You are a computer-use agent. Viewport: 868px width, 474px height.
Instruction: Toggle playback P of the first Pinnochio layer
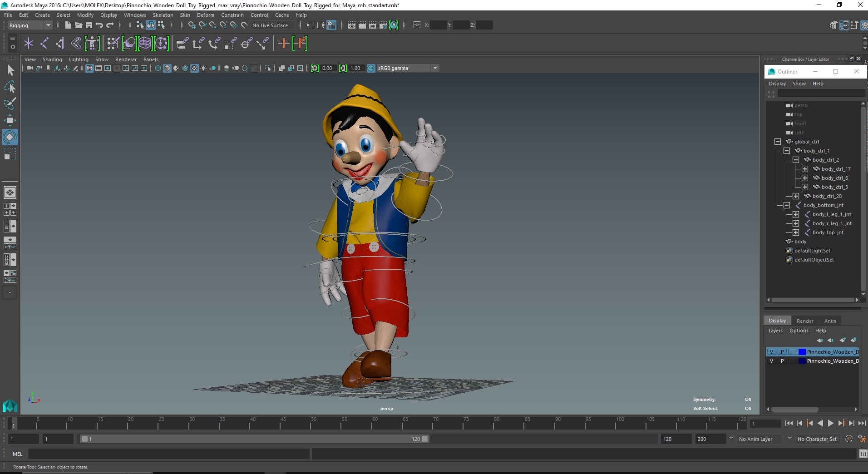782,352
